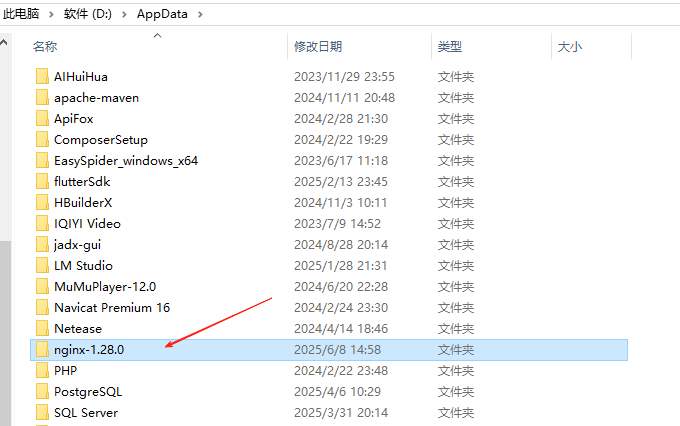Select the Netease folder name

point(78,329)
